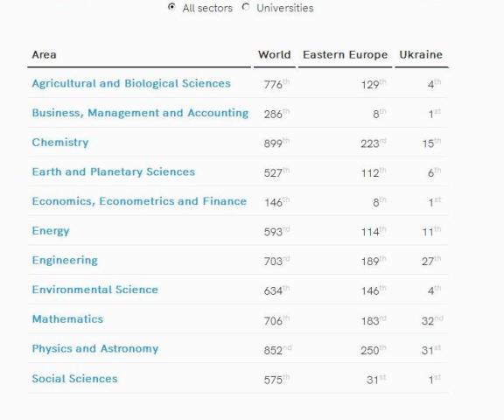Click the Ukraine column header
This screenshot has height=420, width=504.
click(x=421, y=54)
